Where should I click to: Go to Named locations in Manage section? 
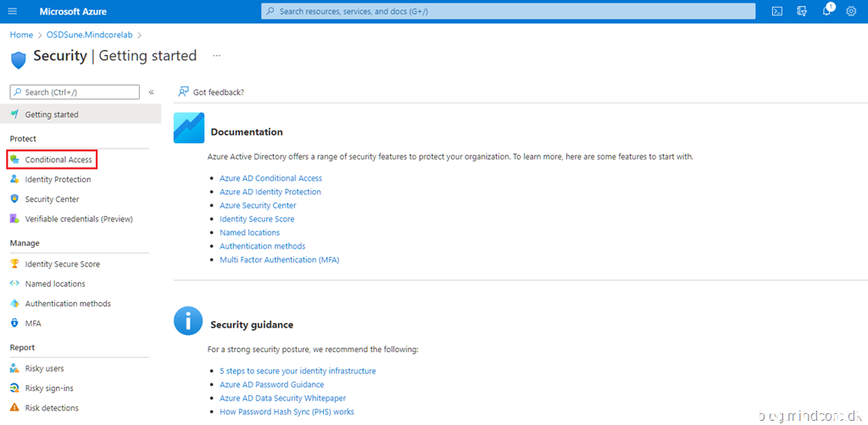click(x=55, y=284)
